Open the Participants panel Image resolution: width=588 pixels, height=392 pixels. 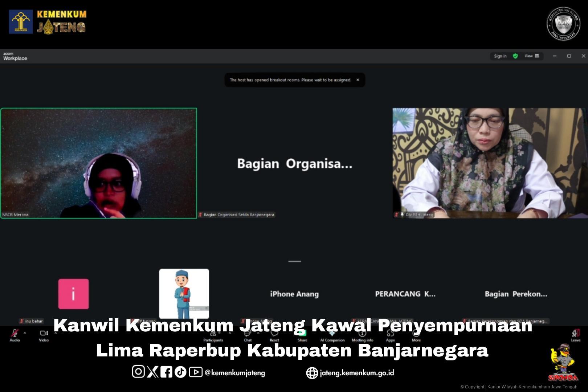coord(213,336)
